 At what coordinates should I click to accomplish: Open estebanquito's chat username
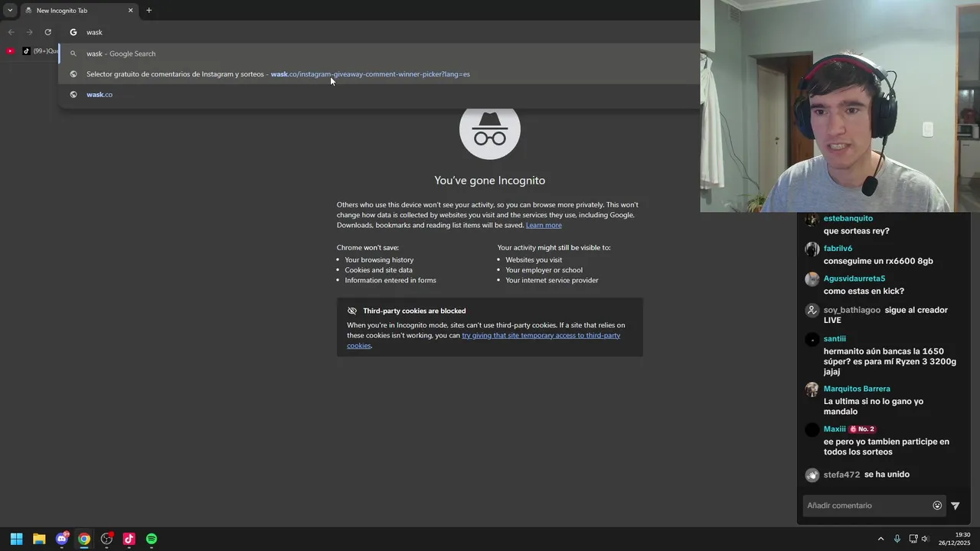tap(848, 218)
